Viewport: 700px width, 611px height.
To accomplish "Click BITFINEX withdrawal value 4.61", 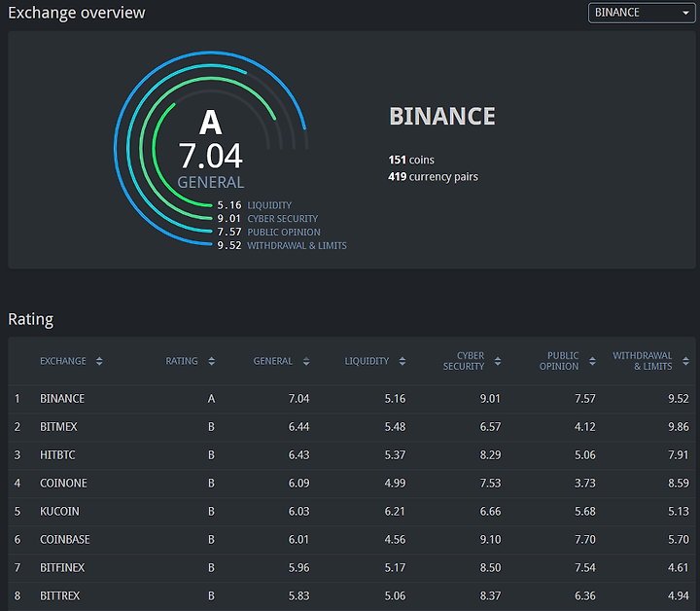I will (679, 567).
